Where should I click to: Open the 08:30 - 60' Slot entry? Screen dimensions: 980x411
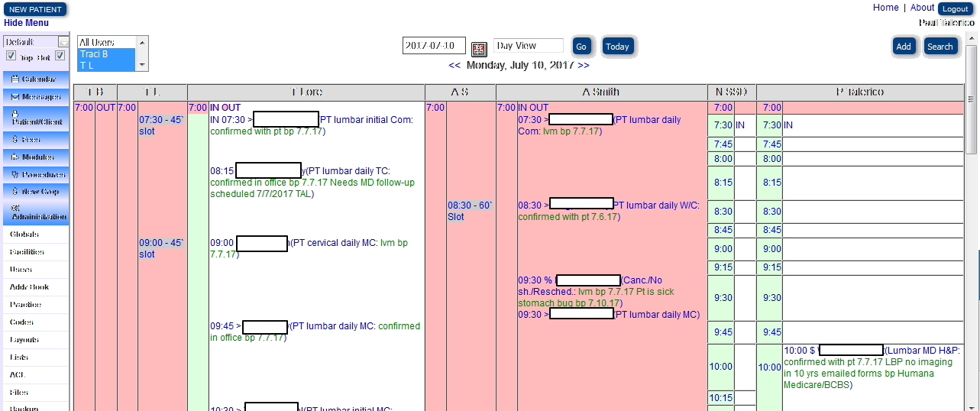click(x=471, y=211)
